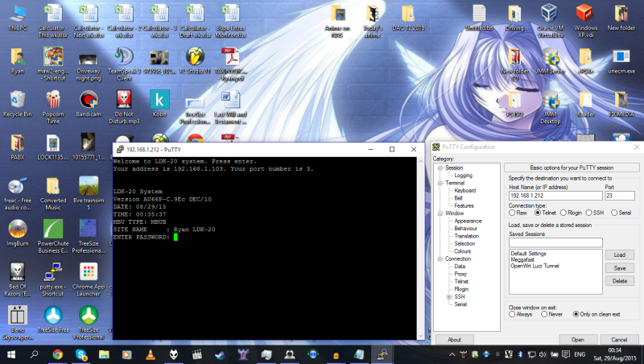Click the VLC media player taskbar icon
Screen dimensions: 644x364
click(x=151, y=354)
